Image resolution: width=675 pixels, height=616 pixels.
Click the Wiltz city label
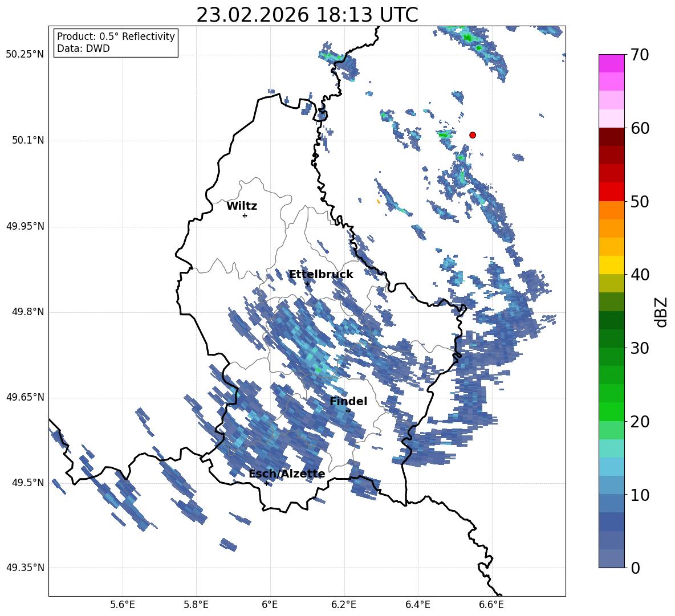point(242,206)
